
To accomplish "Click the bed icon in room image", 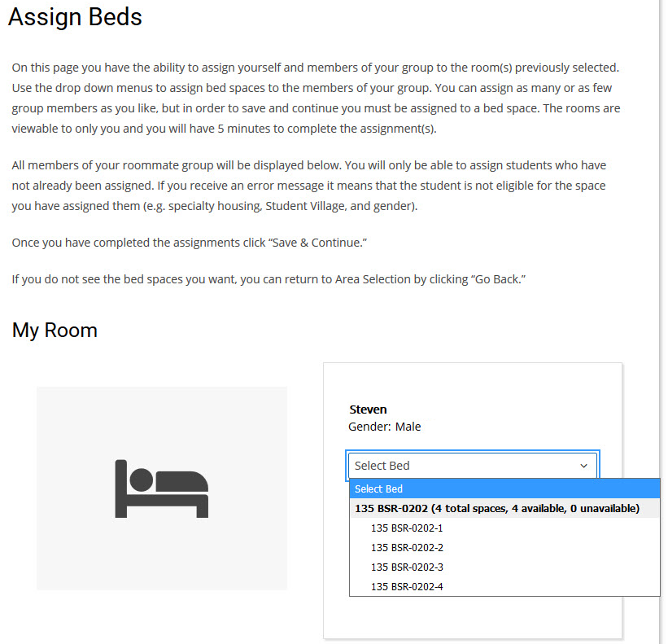I will point(162,488).
